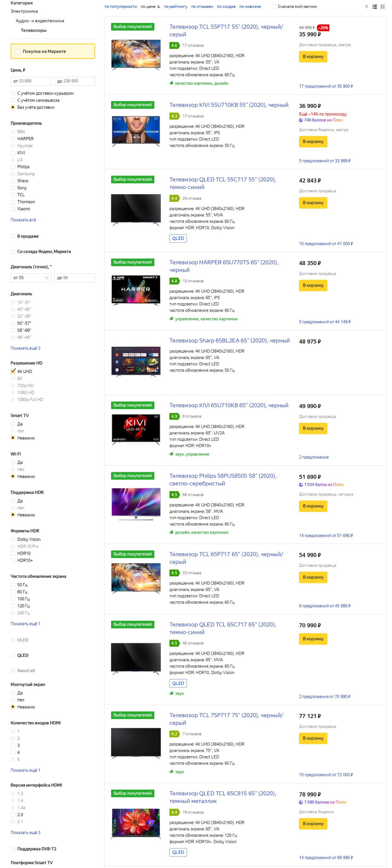Click 4.6 rating badge of TCL 55P717
The image size is (392, 868).
[x=175, y=45]
